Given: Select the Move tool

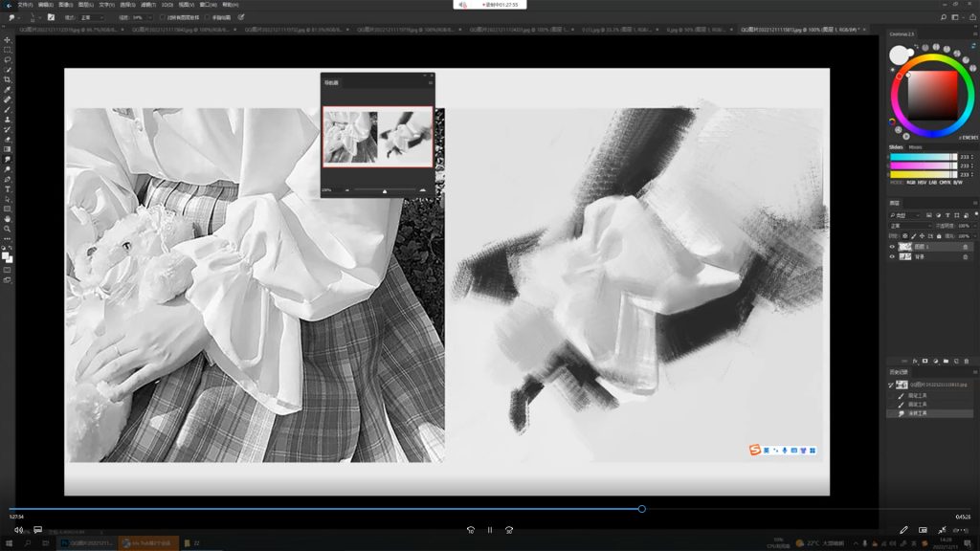Looking at the screenshot, I should click(x=8, y=39).
